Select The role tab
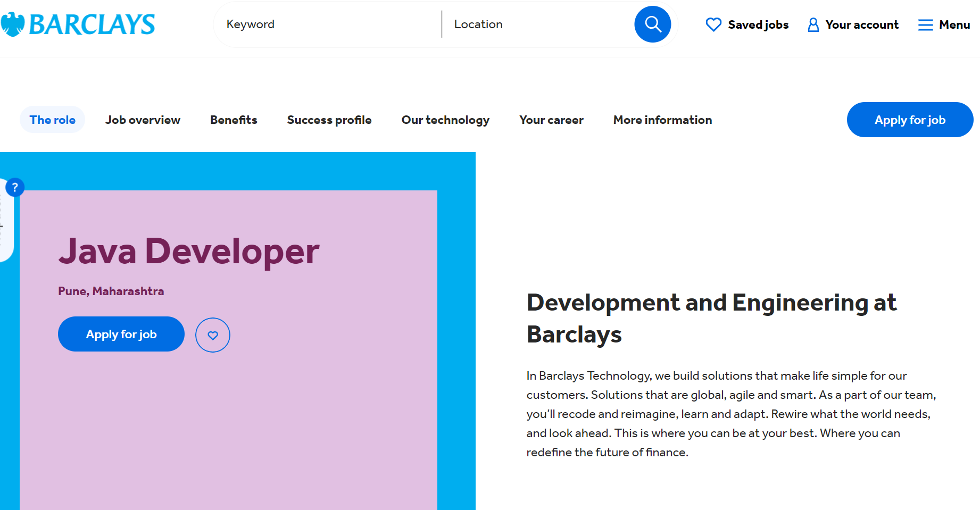 [52, 120]
